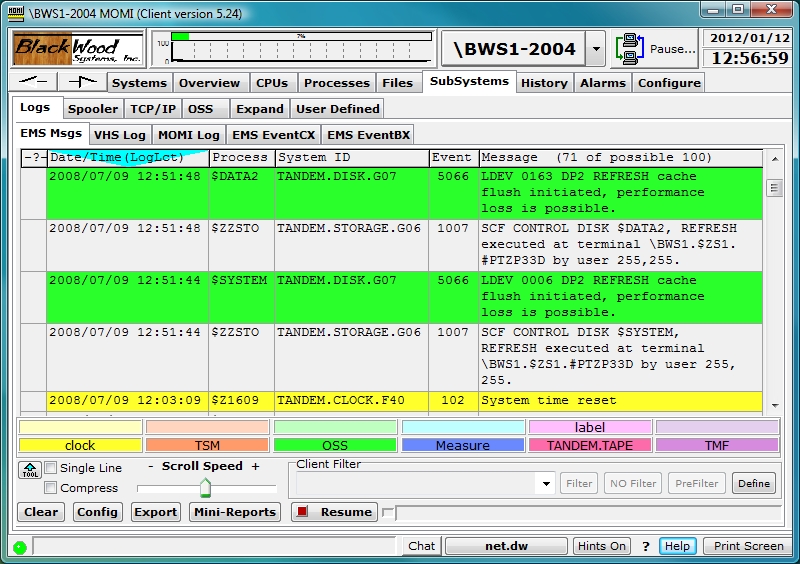Click the connected-line icon tab
The image size is (800, 564).
[82, 82]
